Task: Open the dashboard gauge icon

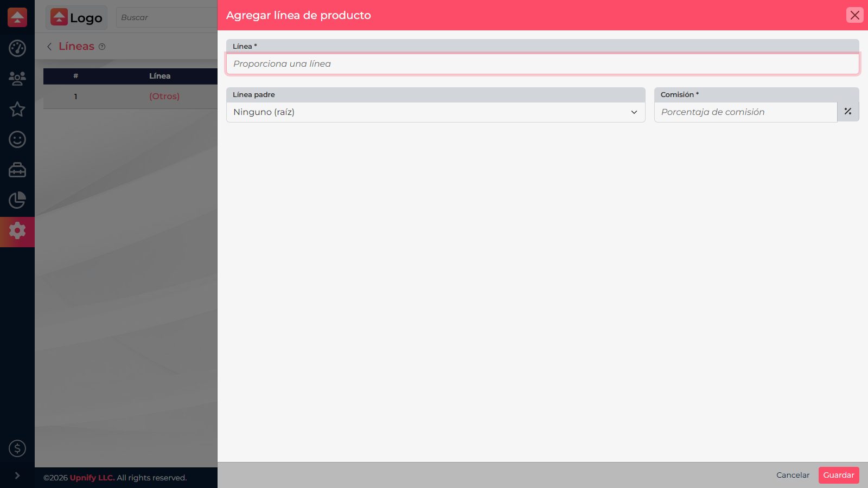Action: coord(17,48)
